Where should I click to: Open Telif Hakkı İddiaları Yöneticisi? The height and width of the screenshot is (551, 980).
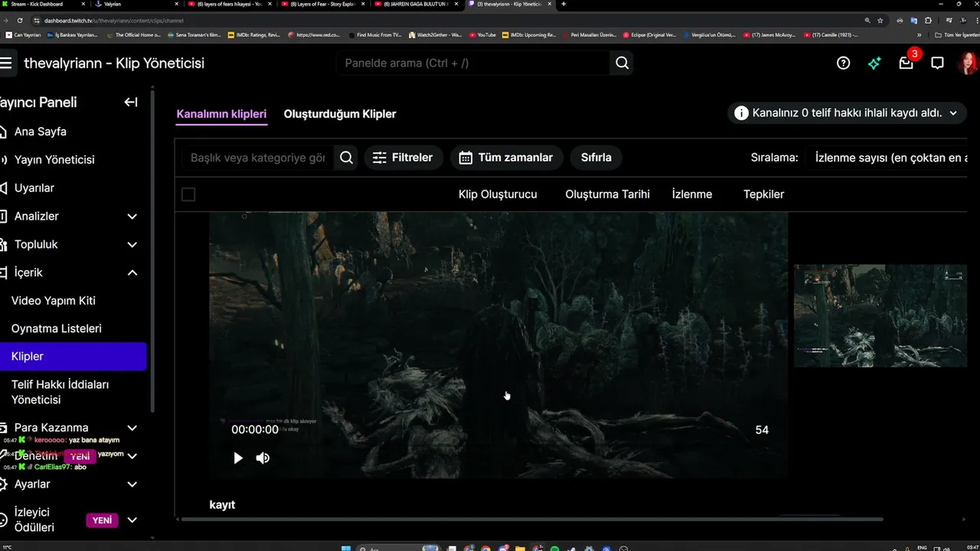coord(60,392)
